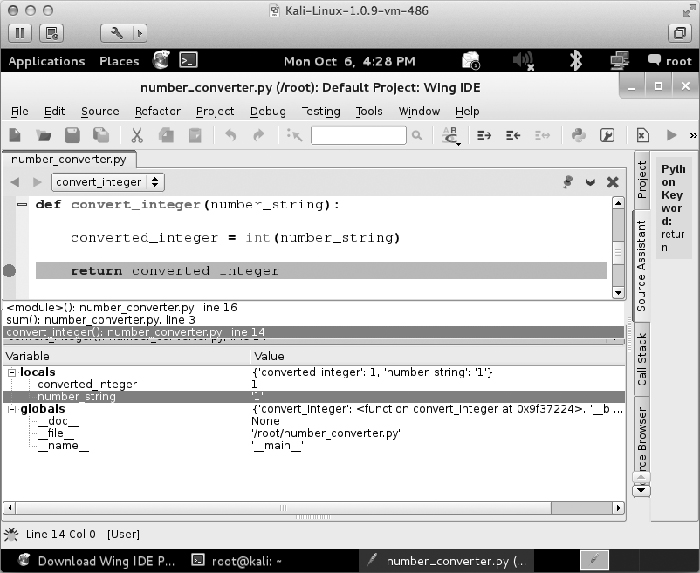Click the Indent lines toolbar icon
The height and width of the screenshot is (573, 700).
[485, 135]
